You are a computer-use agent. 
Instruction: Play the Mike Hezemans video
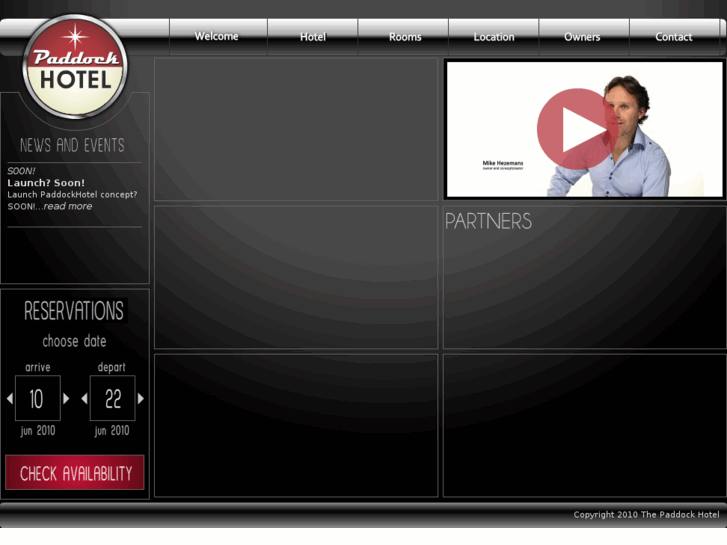pos(578,128)
